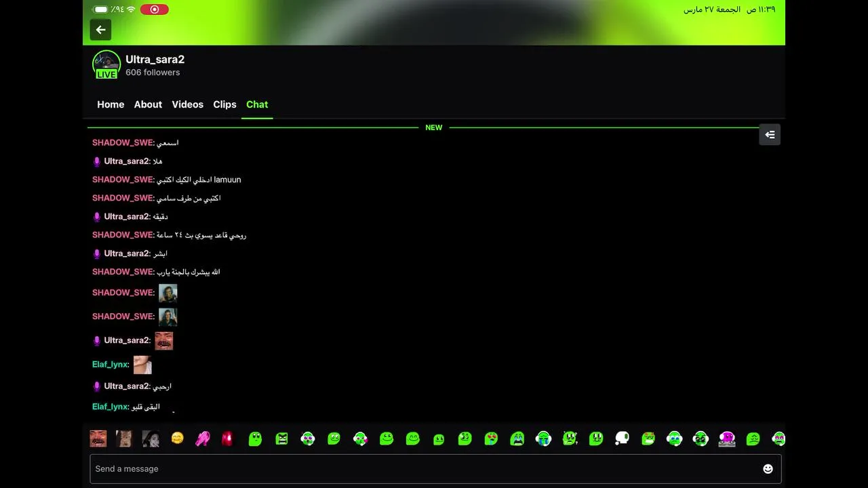Insert the green heart-eyes emote
868x488 pixels.
point(491,439)
